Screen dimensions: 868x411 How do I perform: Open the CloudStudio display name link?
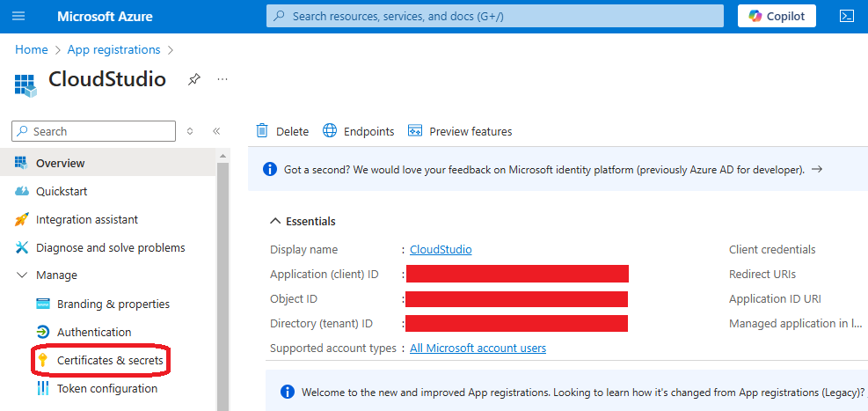click(441, 249)
